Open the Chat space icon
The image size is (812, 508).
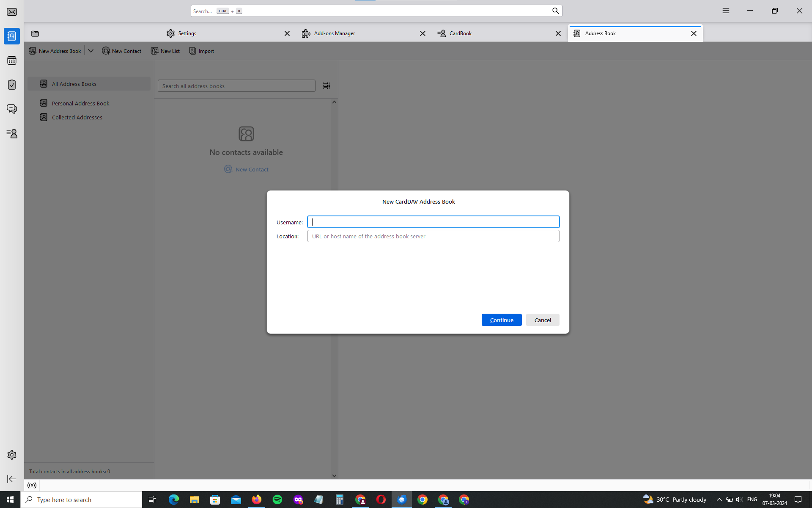(x=12, y=109)
